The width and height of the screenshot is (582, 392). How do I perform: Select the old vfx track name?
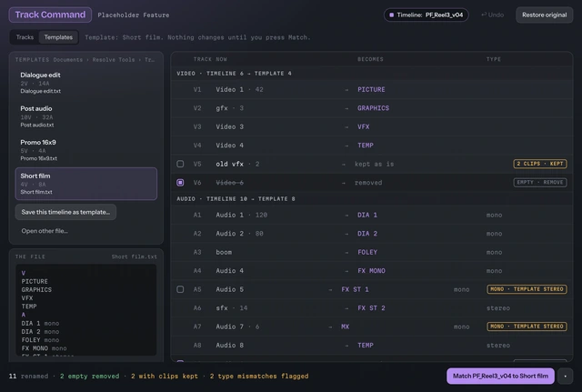(x=230, y=164)
